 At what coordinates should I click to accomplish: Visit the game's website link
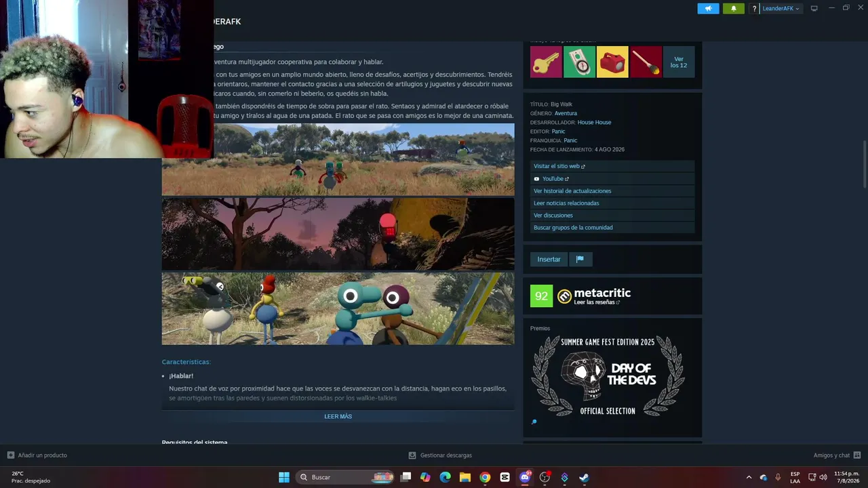(612, 166)
